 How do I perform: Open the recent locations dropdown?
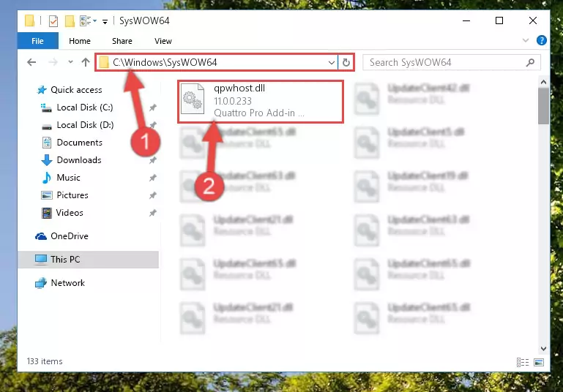click(70, 62)
